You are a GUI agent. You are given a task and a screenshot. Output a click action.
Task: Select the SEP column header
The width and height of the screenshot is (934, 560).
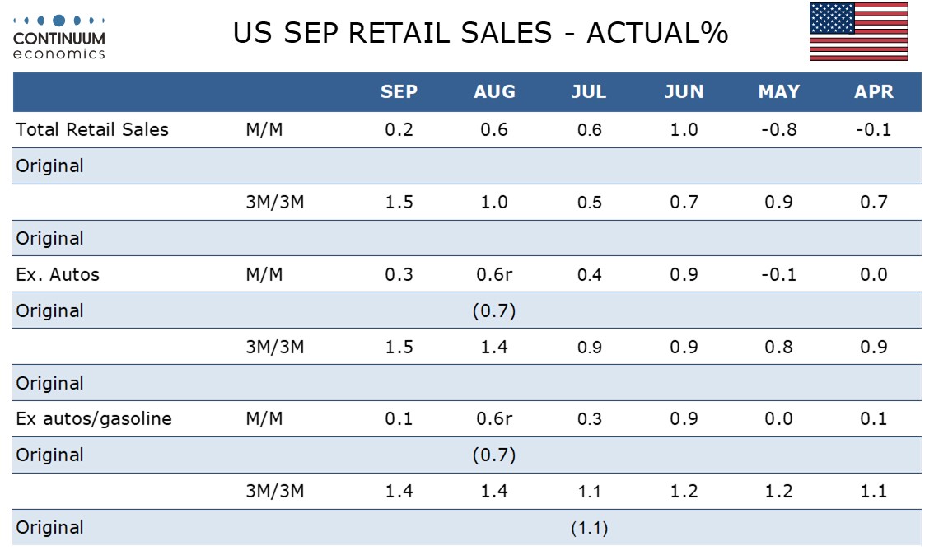click(399, 92)
